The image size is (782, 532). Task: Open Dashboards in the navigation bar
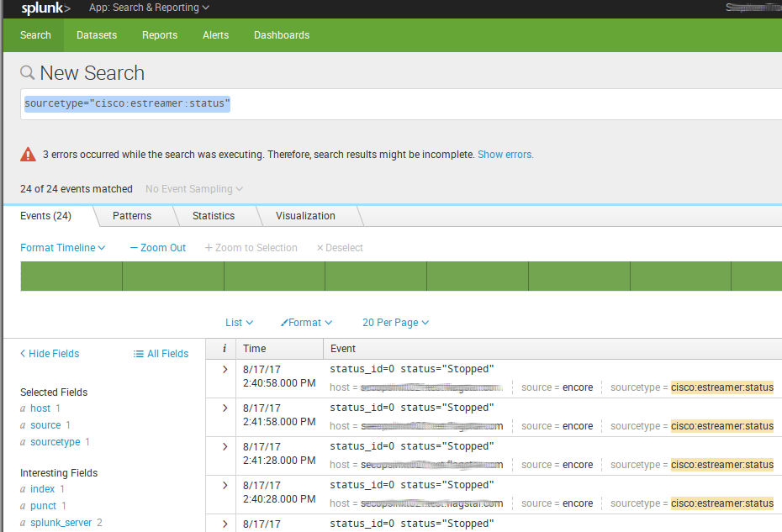point(282,35)
